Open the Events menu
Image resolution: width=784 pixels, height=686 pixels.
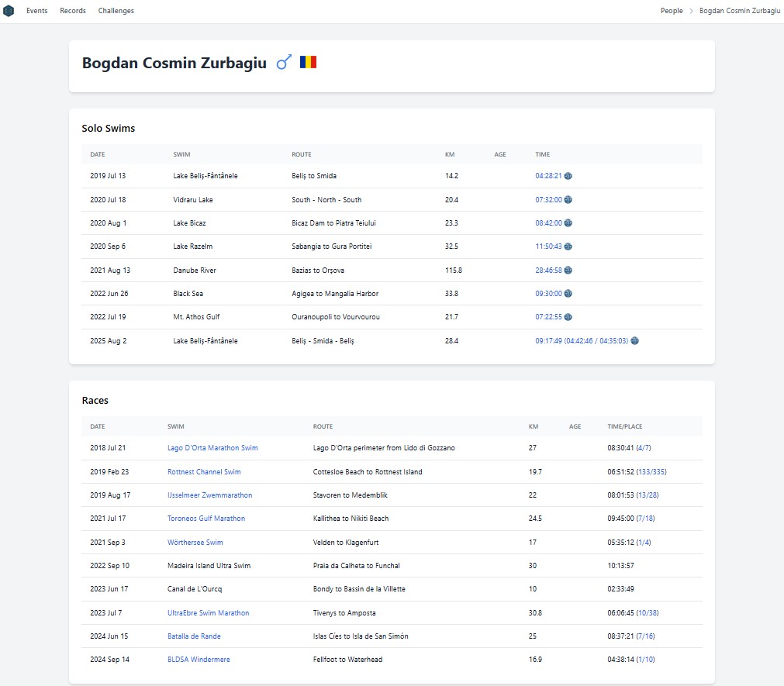(36, 11)
